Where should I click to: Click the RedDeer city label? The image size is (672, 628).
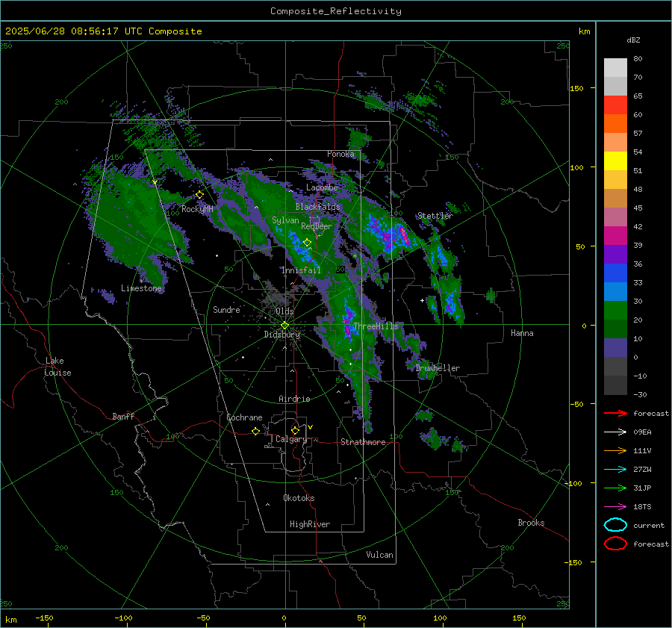tap(317, 226)
